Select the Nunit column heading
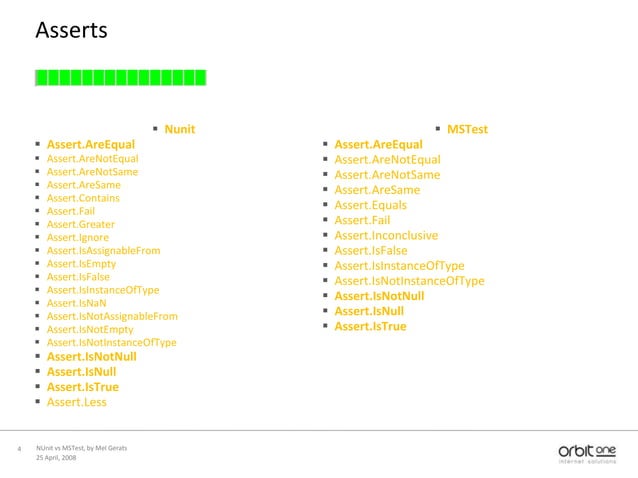This screenshot has width=638, height=478. [x=179, y=129]
